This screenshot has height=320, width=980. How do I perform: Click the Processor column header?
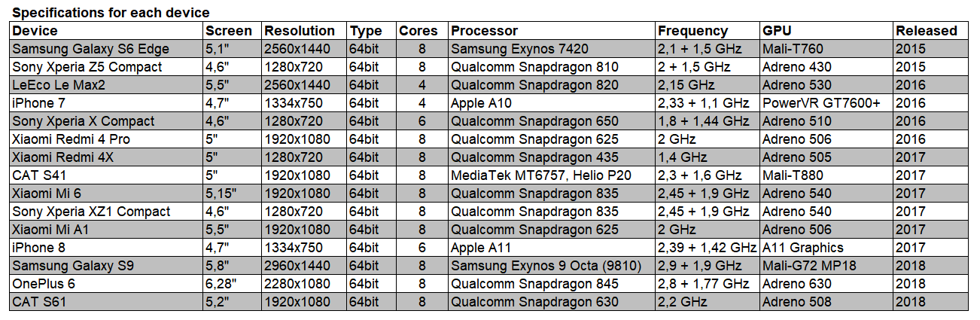552,31
